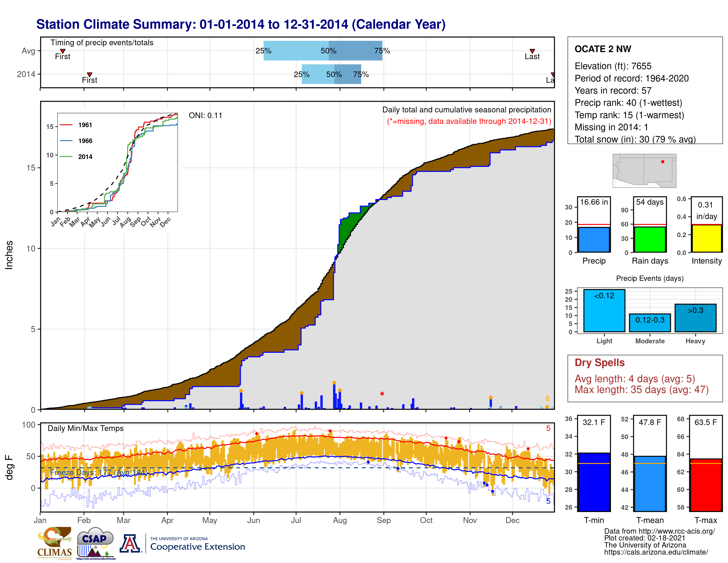Click the Max length: 35 days text
Viewport: 728px width, 563px height.
pos(642,389)
